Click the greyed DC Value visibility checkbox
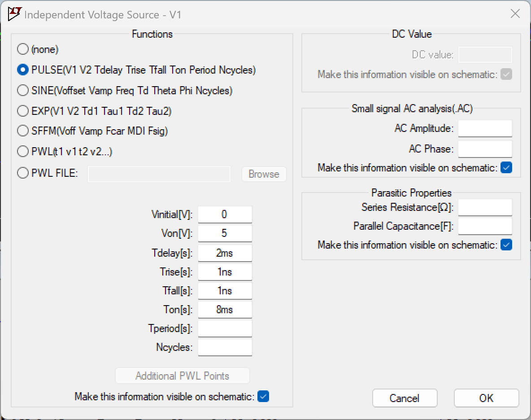 pyautogui.click(x=506, y=74)
